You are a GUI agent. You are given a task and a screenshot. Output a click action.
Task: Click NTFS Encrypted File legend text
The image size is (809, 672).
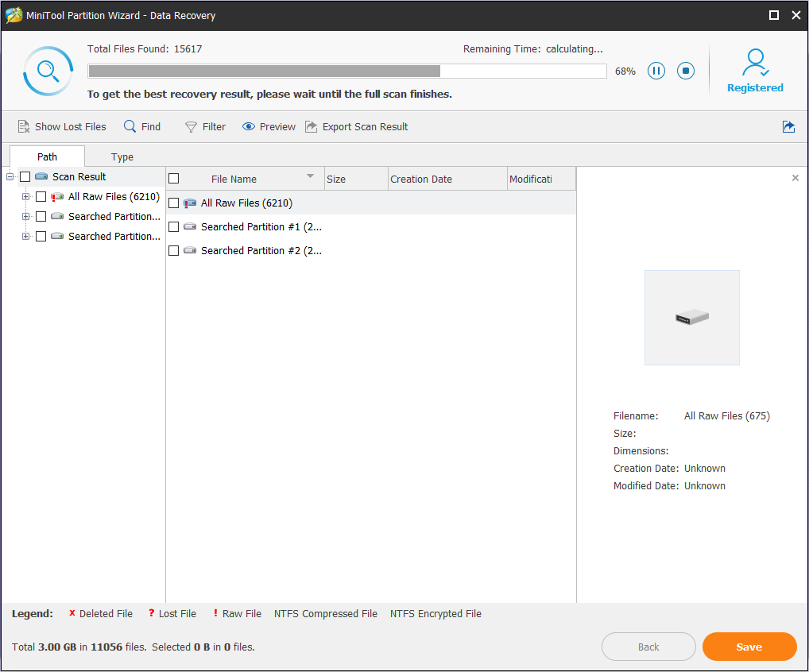[x=435, y=614]
